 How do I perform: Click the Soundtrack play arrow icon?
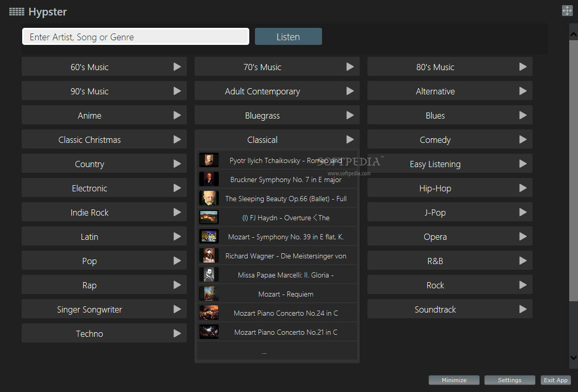pos(523,309)
